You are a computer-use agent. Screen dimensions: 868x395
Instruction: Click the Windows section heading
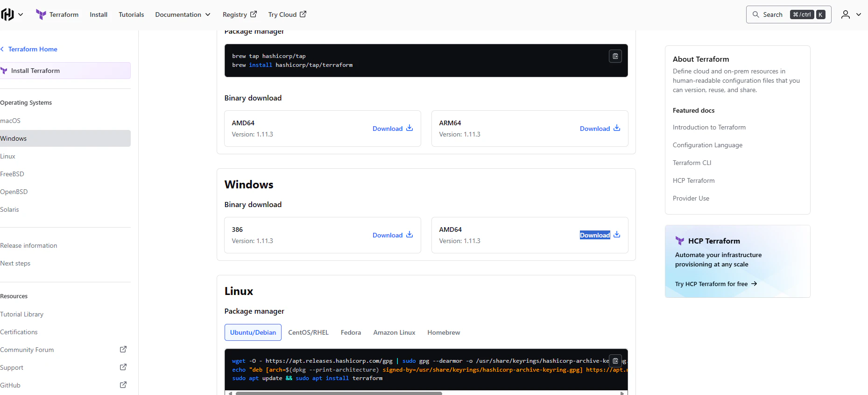coord(249,185)
